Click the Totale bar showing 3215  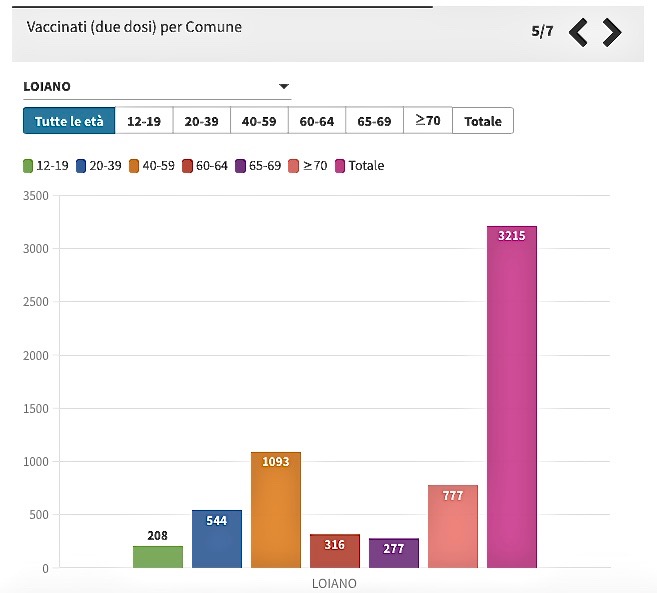(x=512, y=400)
